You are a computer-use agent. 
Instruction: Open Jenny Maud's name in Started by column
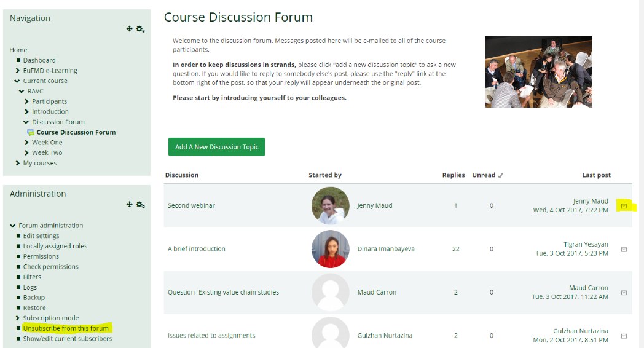pyautogui.click(x=375, y=205)
